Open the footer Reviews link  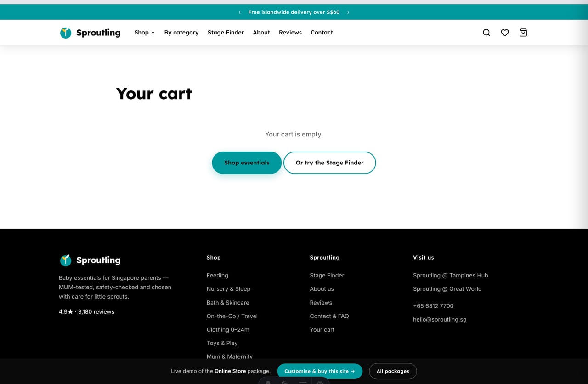click(x=321, y=303)
